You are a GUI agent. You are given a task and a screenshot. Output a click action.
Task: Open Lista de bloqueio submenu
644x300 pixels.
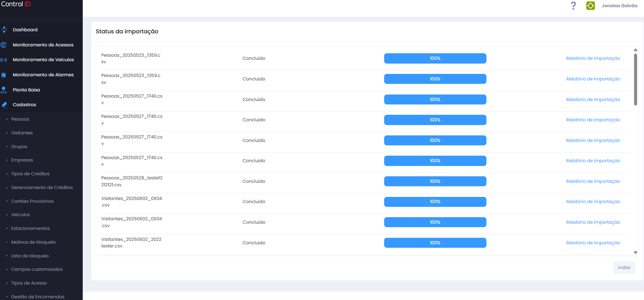(x=30, y=256)
